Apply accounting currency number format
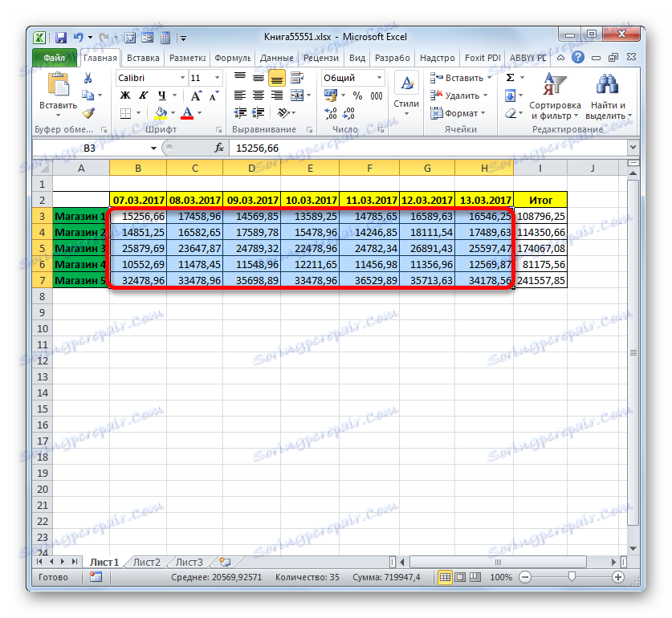The image size is (672, 618). (x=331, y=96)
